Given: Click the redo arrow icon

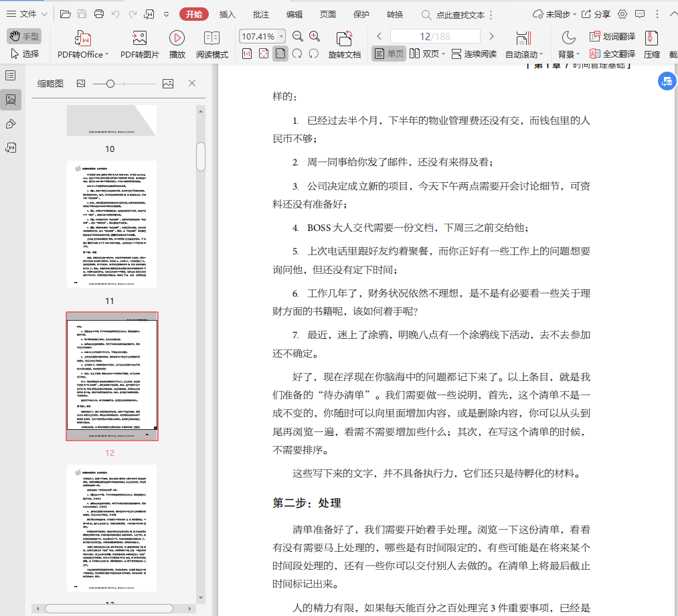Looking at the screenshot, I should 133,14.
